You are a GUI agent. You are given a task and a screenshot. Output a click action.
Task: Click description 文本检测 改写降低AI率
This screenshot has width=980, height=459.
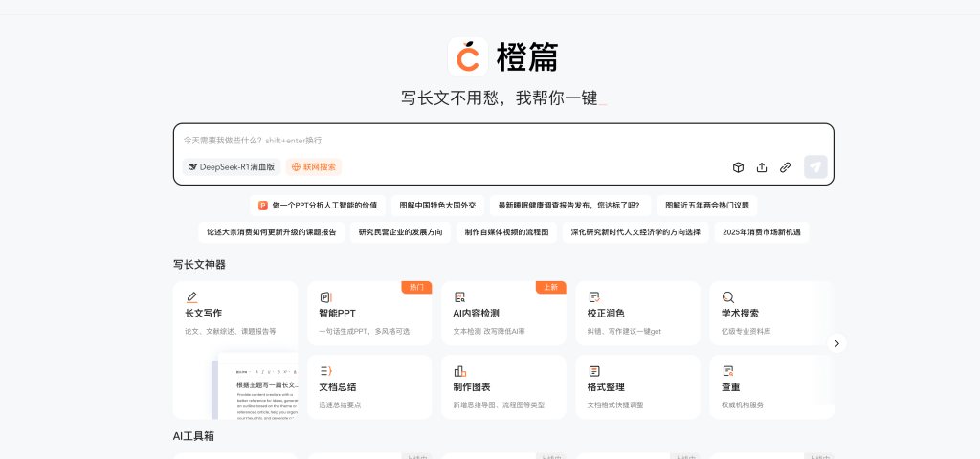489,331
